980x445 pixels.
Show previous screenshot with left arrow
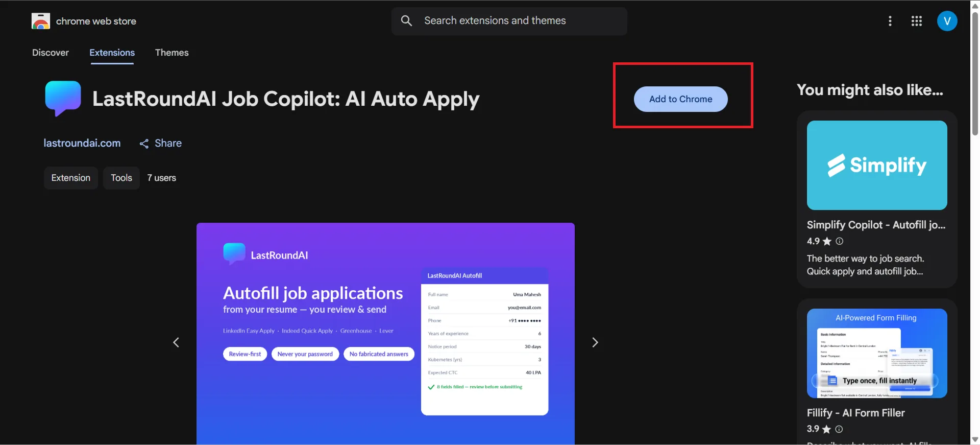(x=176, y=342)
